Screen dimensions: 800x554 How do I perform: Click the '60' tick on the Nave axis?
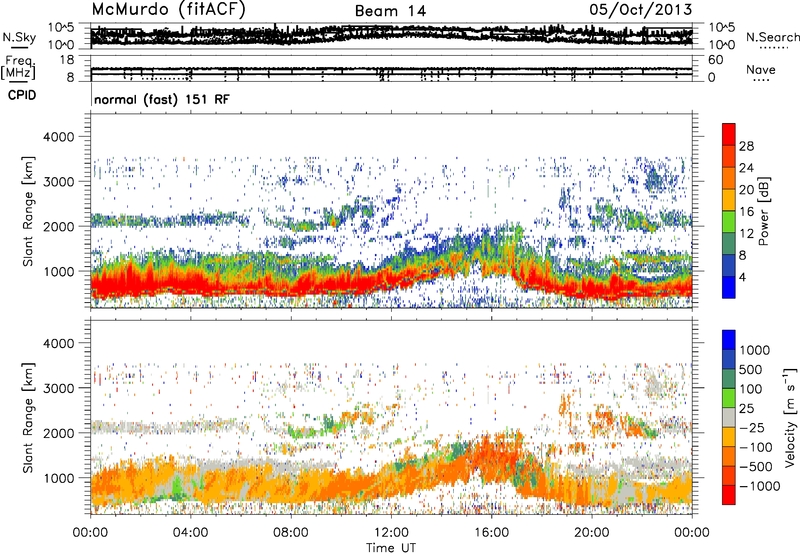pyautogui.click(x=716, y=60)
